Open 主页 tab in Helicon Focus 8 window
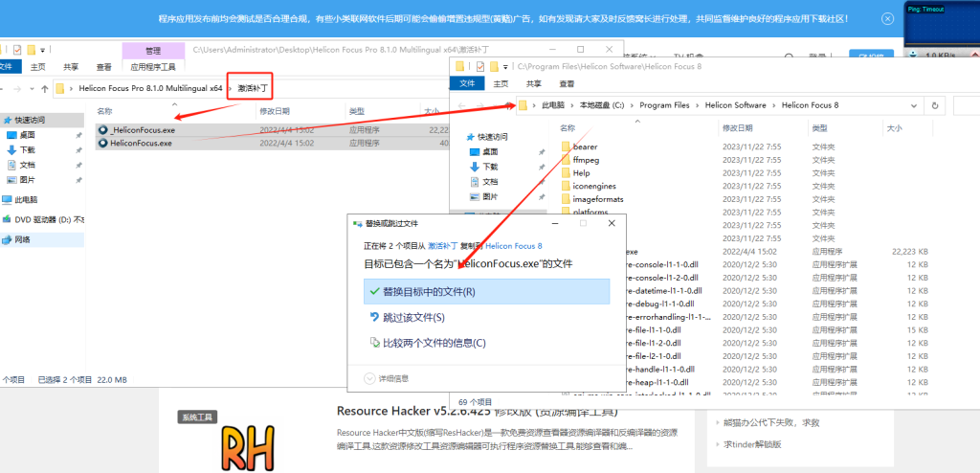Viewport: 980px width, 473px height. pos(501,83)
